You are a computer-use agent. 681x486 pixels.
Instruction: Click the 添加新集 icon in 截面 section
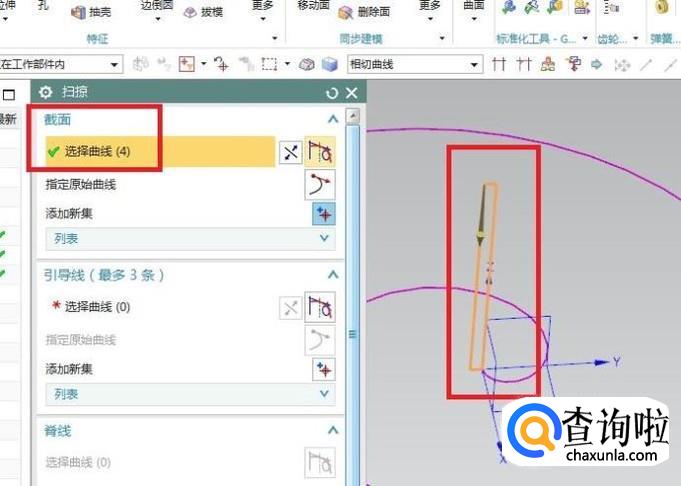[x=323, y=213]
